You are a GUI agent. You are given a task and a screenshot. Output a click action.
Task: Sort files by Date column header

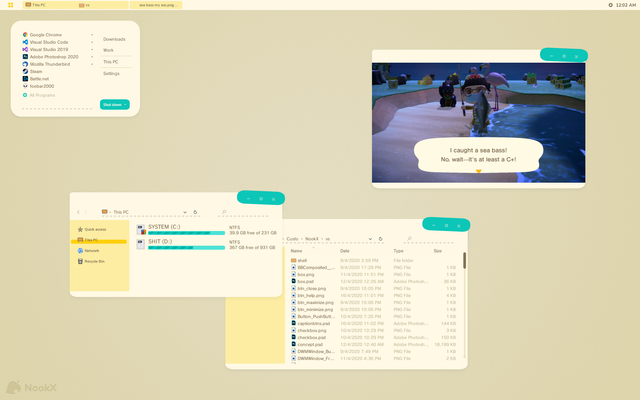(345, 251)
